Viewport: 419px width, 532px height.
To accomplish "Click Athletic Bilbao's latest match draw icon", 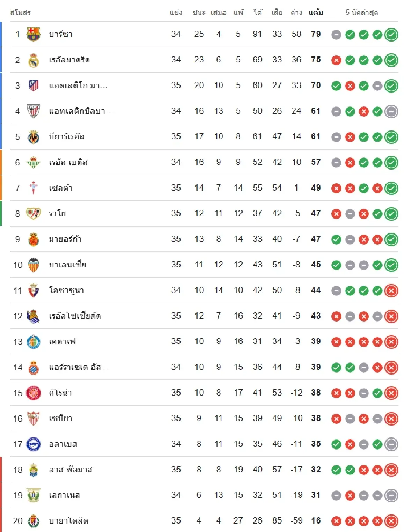I will tap(391, 111).
